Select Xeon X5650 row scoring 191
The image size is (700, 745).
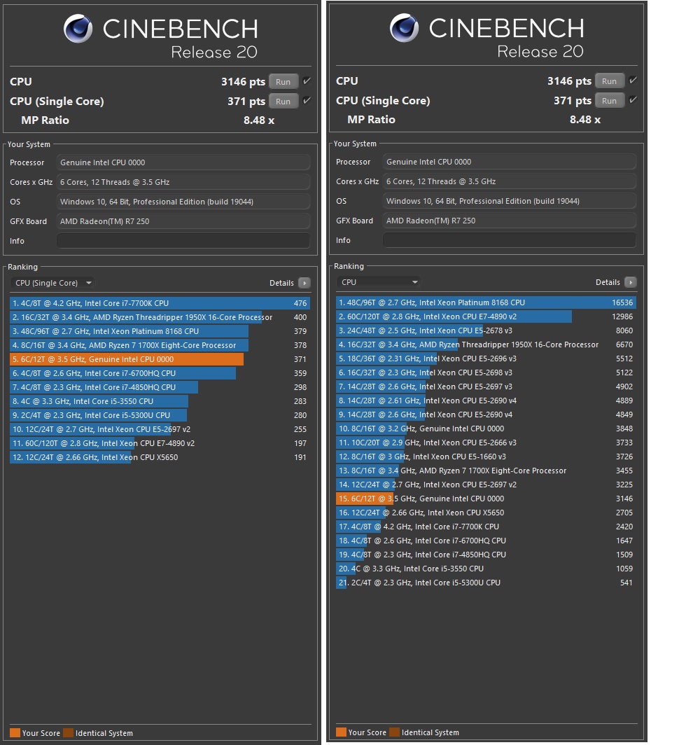pos(160,457)
